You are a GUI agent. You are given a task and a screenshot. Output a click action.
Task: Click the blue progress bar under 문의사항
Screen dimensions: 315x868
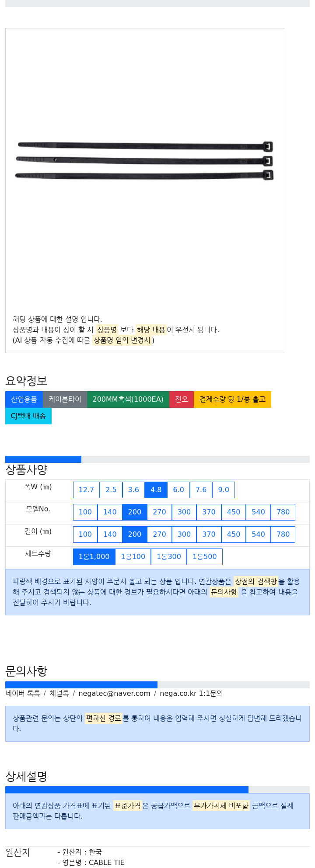[x=81, y=685]
